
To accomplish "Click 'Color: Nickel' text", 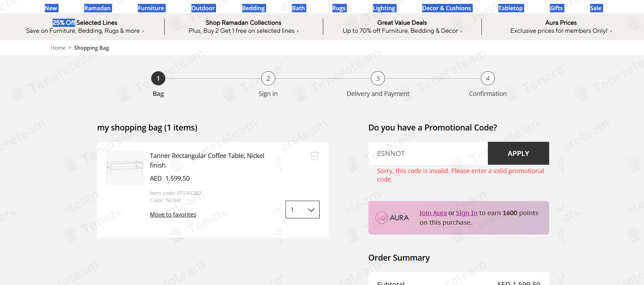I will coord(165,200).
